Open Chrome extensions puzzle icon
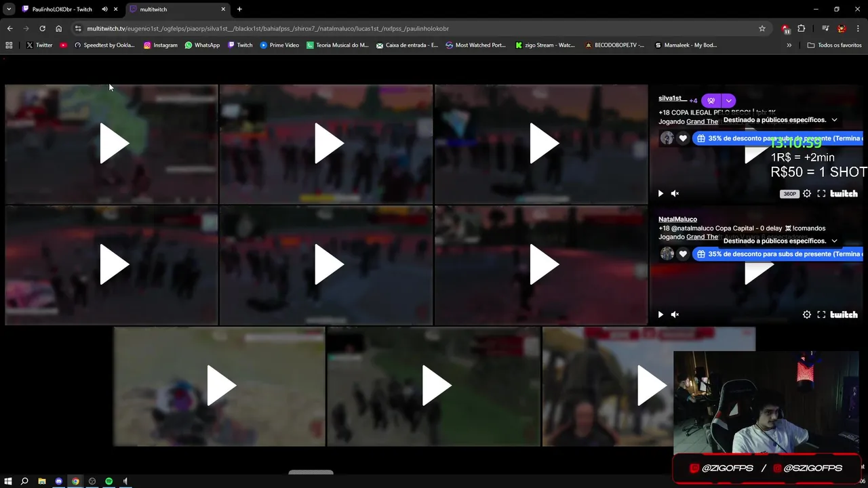Screen dimensions: 868x488 (x=801, y=28)
